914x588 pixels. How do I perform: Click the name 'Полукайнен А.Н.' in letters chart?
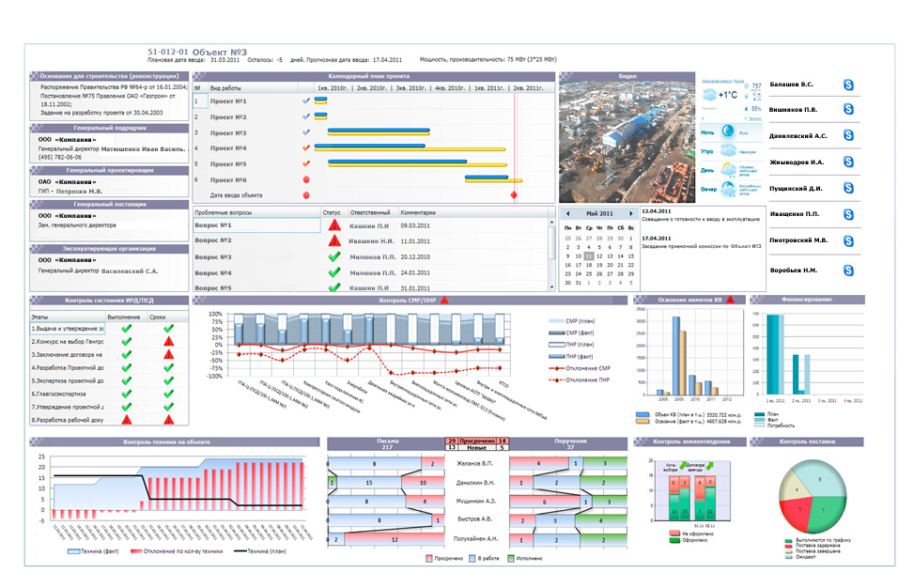coord(475,538)
